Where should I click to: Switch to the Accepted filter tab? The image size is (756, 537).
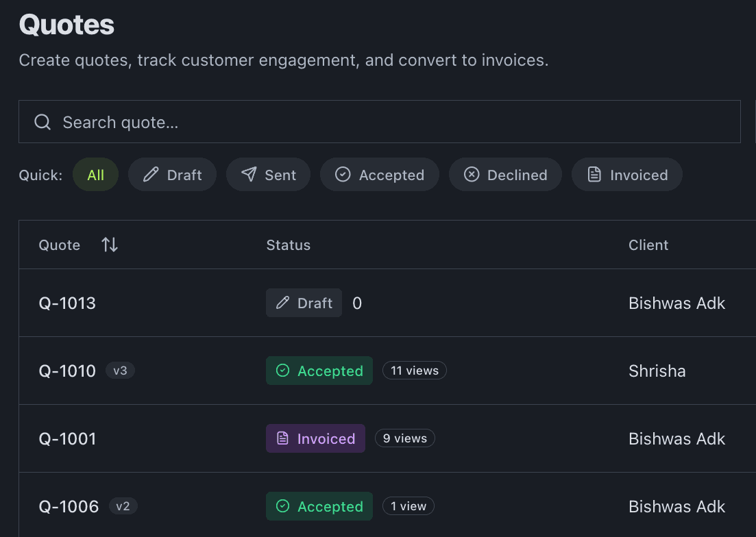(x=379, y=175)
